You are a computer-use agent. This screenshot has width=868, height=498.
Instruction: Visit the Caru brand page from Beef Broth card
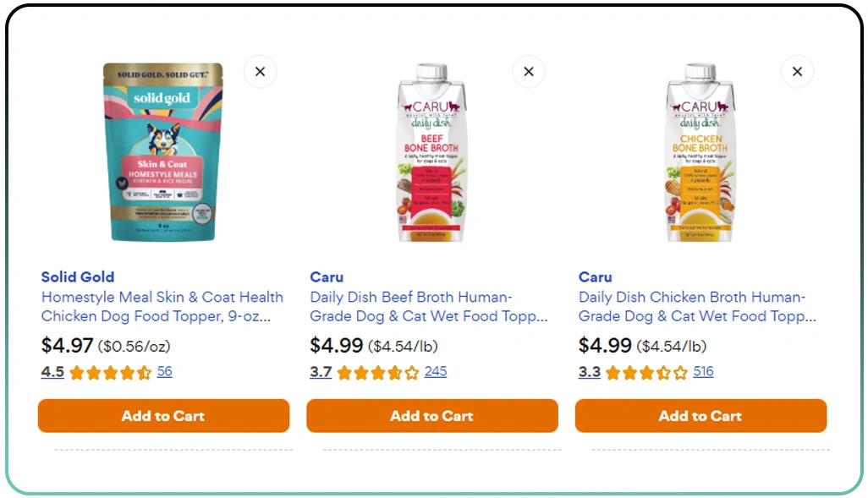(327, 276)
